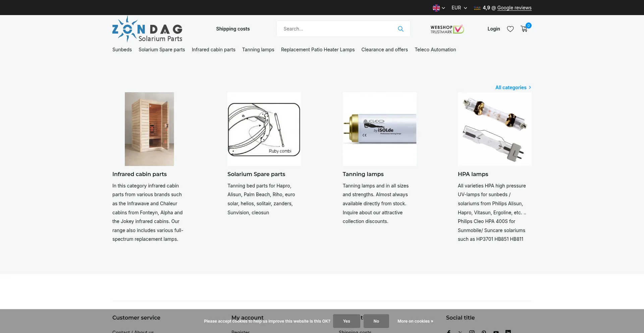Open the shopping cart icon
This screenshot has width=644, height=333.
tap(524, 29)
